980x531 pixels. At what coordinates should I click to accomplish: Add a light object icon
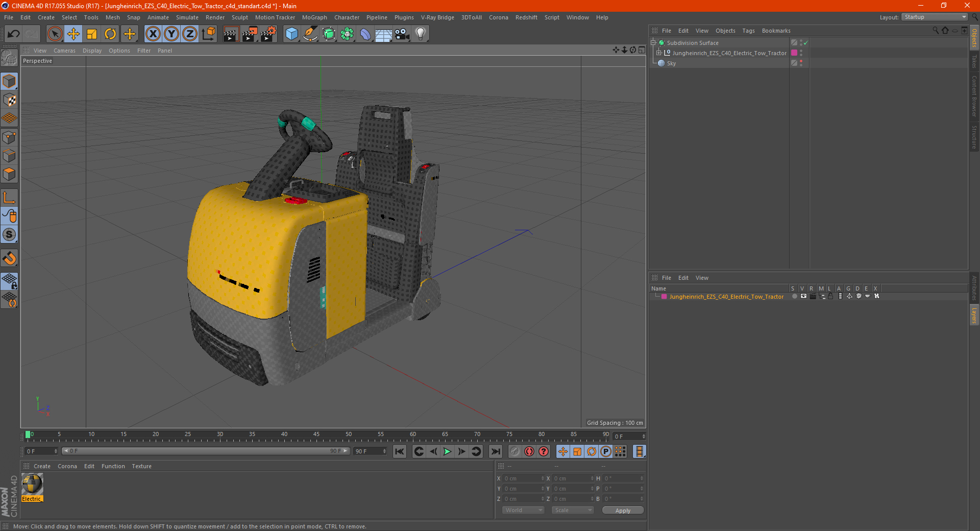coord(420,34)
